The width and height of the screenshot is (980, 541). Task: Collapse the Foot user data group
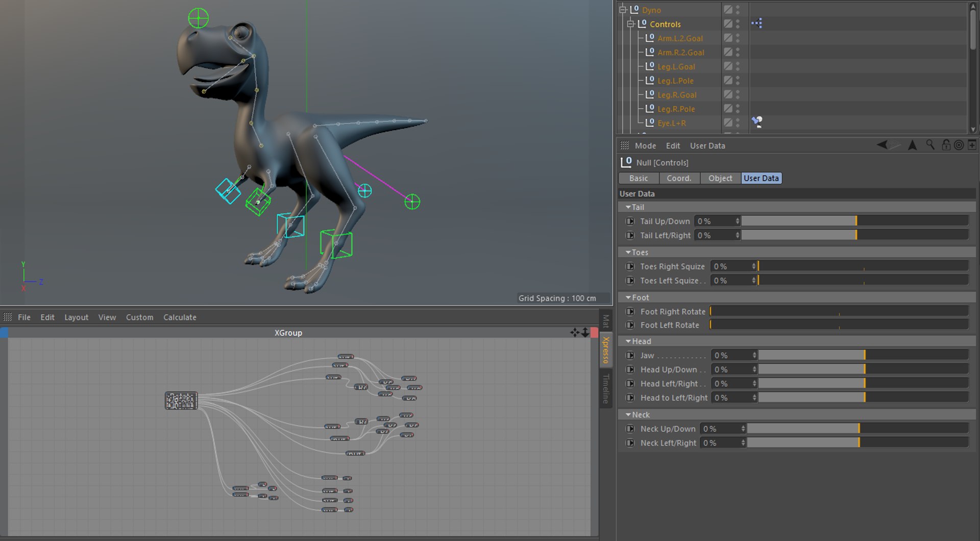(628, 297)
